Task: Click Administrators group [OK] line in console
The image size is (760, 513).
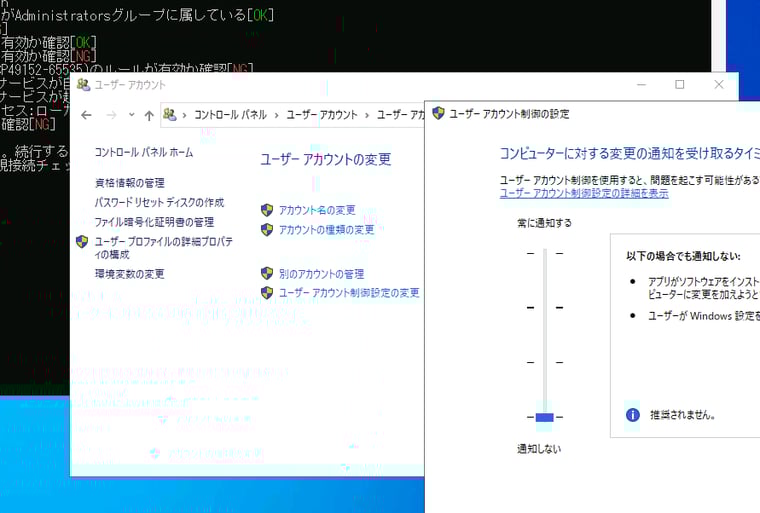Action: pos(137,16)
